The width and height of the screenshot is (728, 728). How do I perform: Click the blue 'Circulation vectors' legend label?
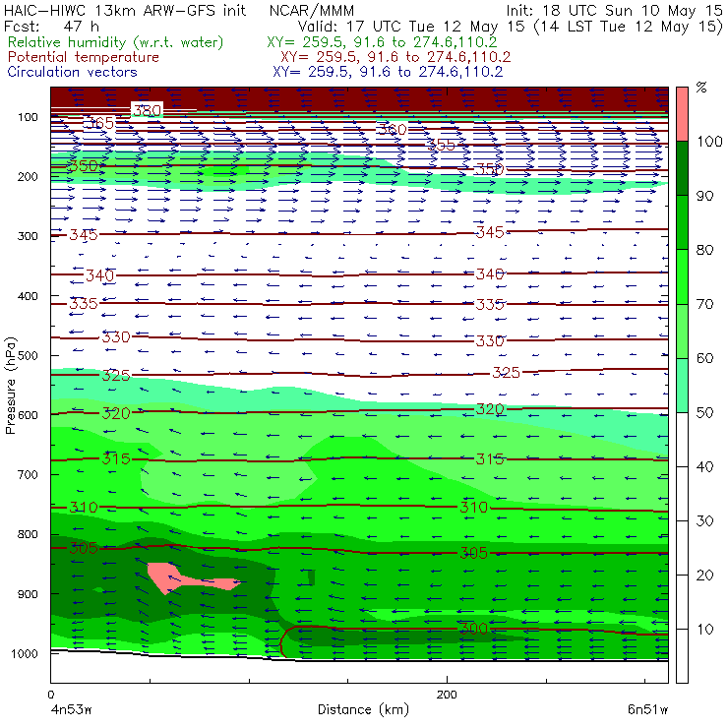[x=72, y=72]
